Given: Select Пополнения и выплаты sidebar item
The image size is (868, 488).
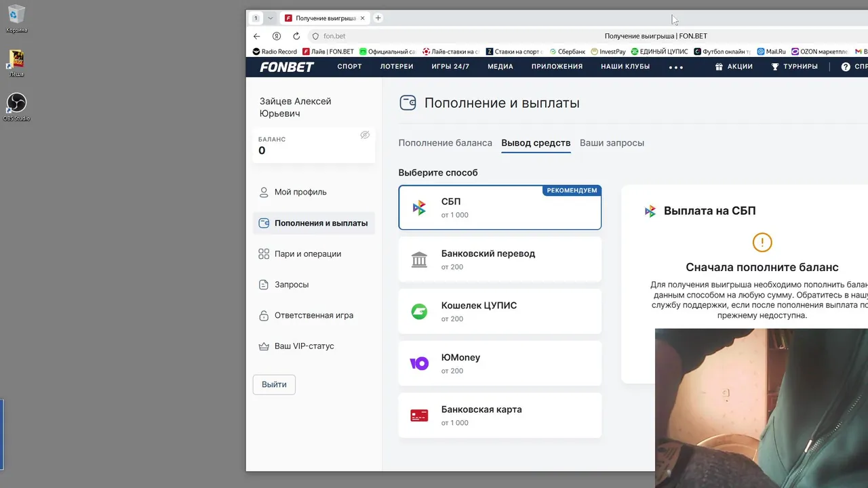Looking at the screenshot, I should 314,223.
